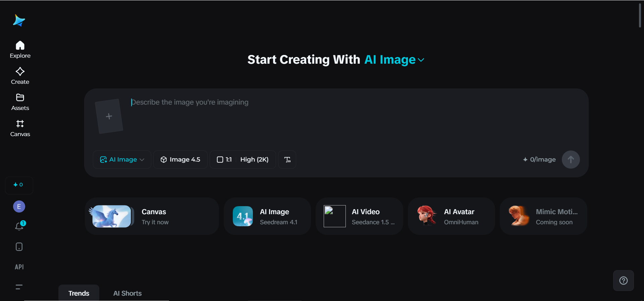This screenshot has height=301, width=644.
Task: Open the sidebar more menu icon
Action: tap(19, 287)
